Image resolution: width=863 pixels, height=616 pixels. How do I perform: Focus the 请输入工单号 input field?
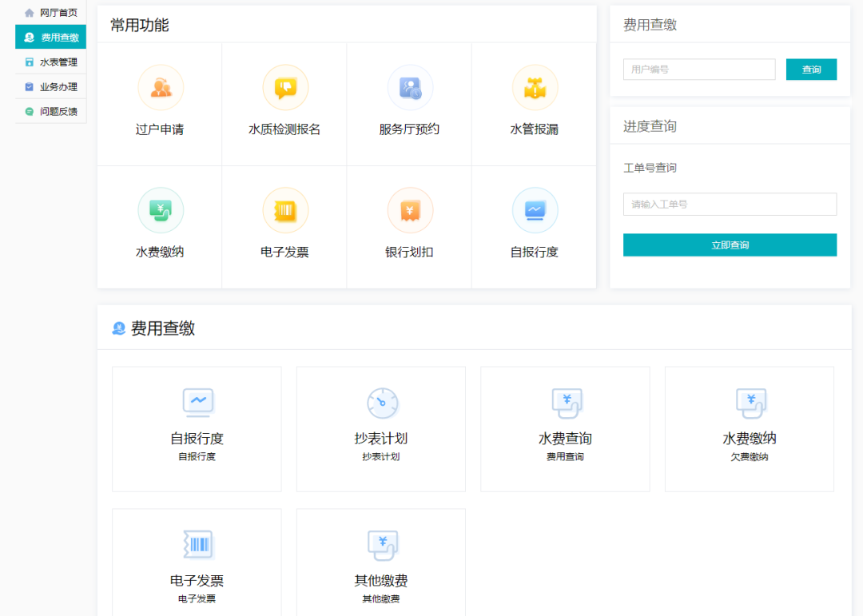(x=730, y=205)
